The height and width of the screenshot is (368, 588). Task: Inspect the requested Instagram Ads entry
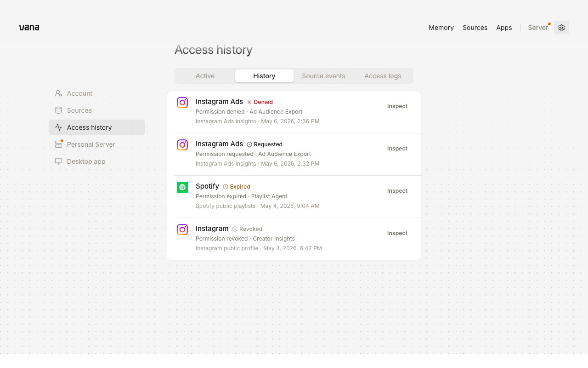point(397,149)
